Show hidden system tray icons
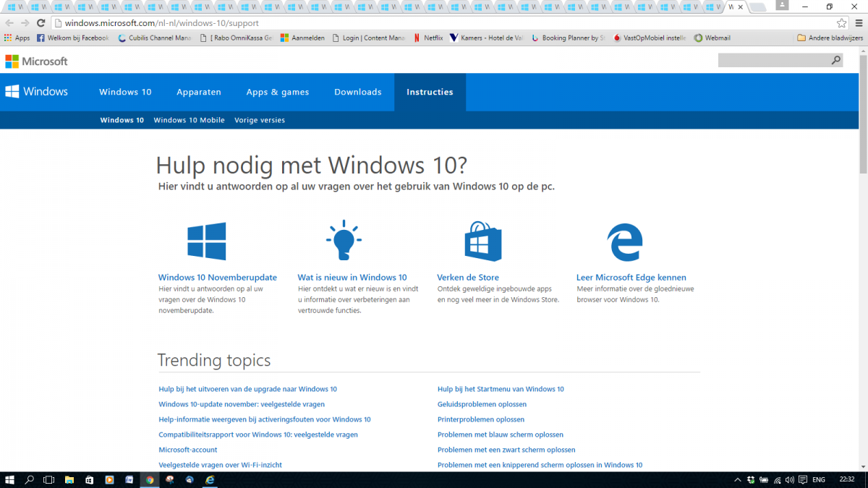 pos(738,479)
